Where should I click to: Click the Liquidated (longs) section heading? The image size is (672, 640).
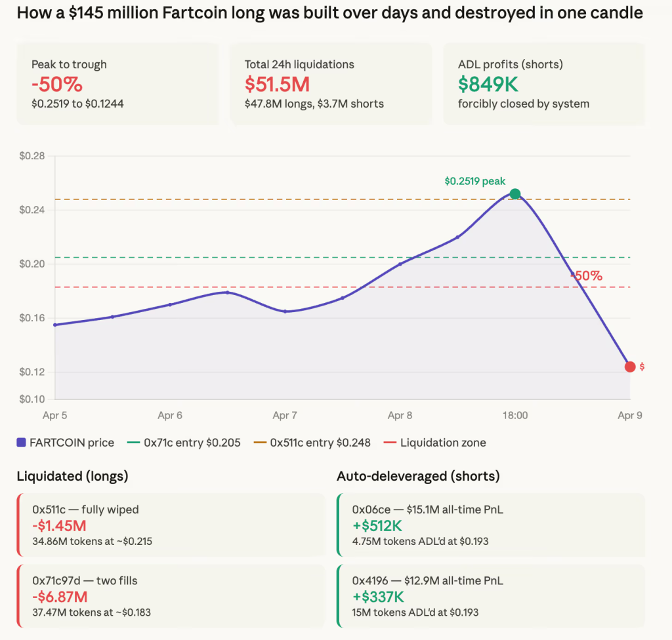coord(72,476)
